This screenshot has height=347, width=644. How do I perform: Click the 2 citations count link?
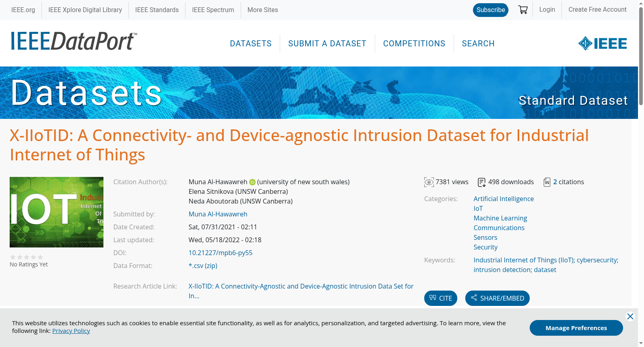555,182
